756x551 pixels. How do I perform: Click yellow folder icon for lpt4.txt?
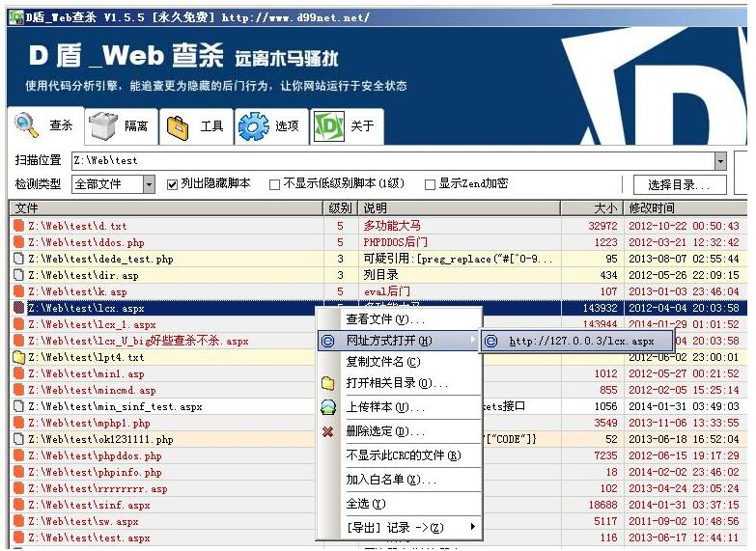coord(18,357)
